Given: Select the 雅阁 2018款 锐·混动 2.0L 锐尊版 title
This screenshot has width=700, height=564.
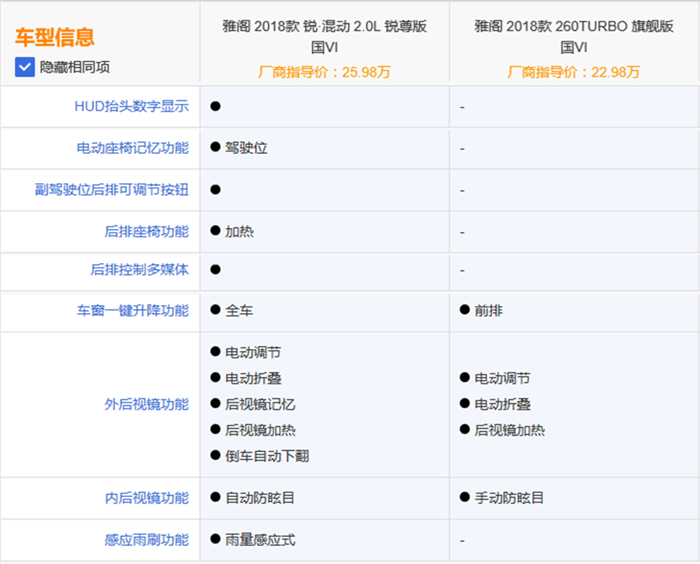Looking at the screenshot, I should (325, 36).
